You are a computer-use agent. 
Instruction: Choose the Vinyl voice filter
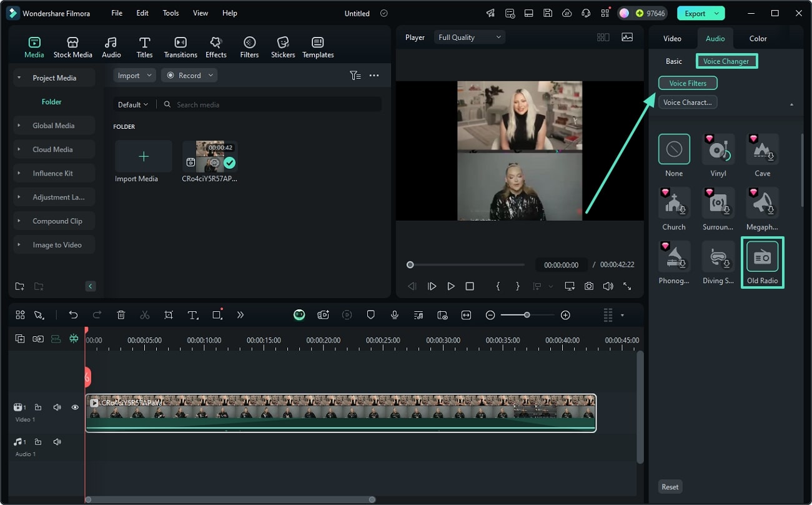(x=718, y=150)
